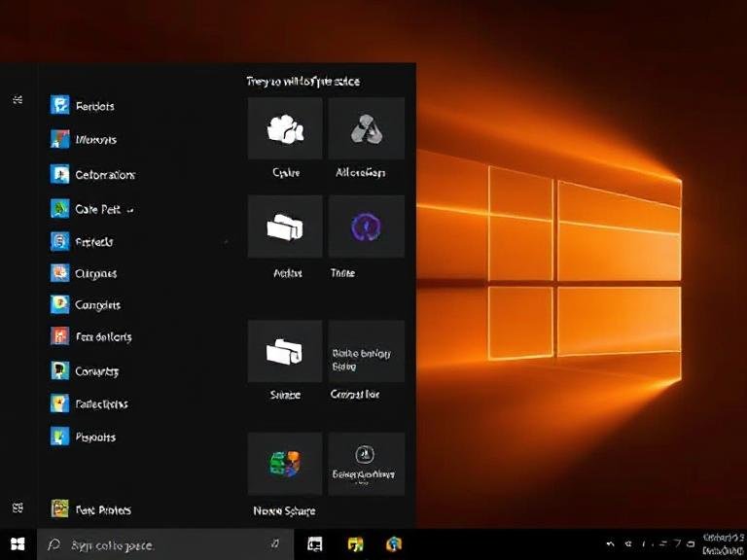
Task: Open the "Ferdots" app icon
Action: [x=60, y=105]
